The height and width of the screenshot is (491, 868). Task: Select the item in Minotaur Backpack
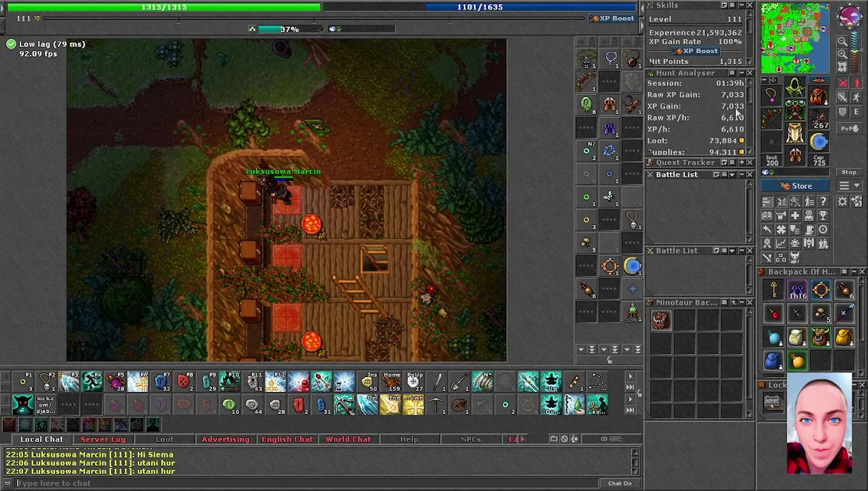(x=660, y=321)
